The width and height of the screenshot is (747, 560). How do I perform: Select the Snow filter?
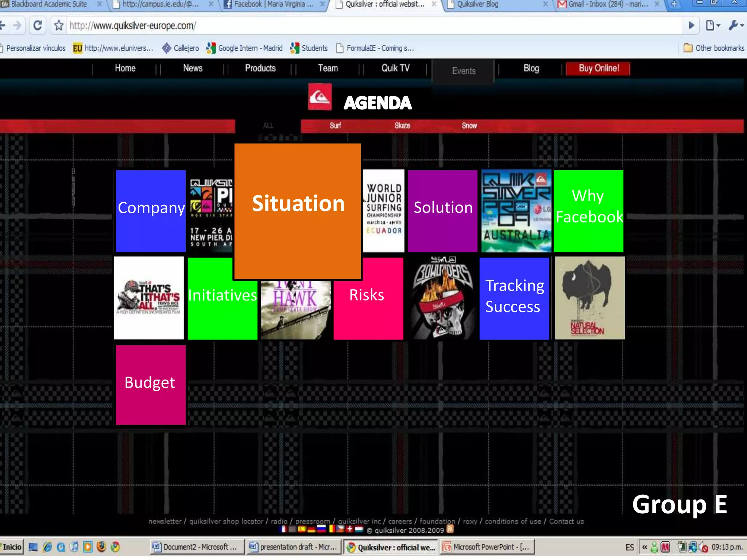click(x=469, y=126)
